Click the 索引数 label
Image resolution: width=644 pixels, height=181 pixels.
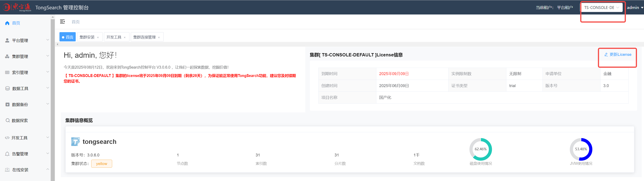point(261,163)
